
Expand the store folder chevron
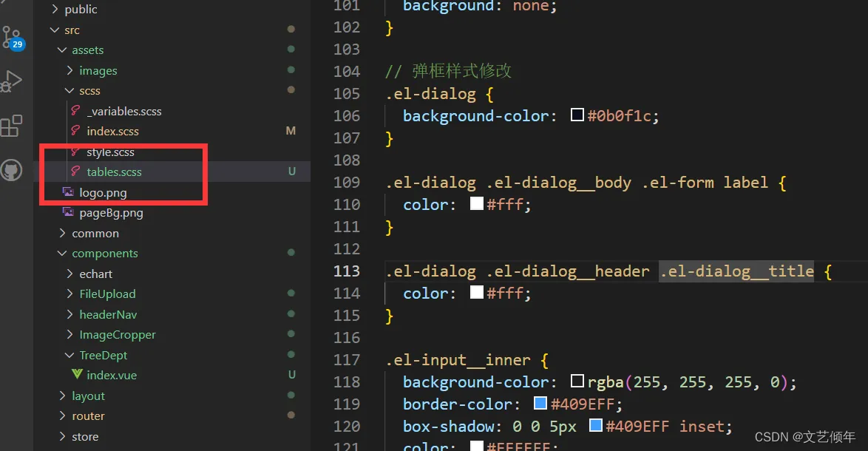click(x=63, y=436)
